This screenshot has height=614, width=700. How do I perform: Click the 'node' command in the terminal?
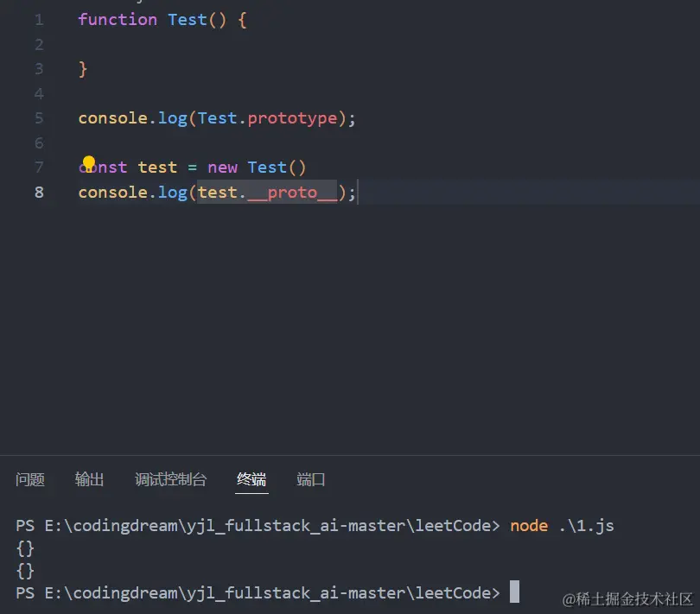pos(529,526)
